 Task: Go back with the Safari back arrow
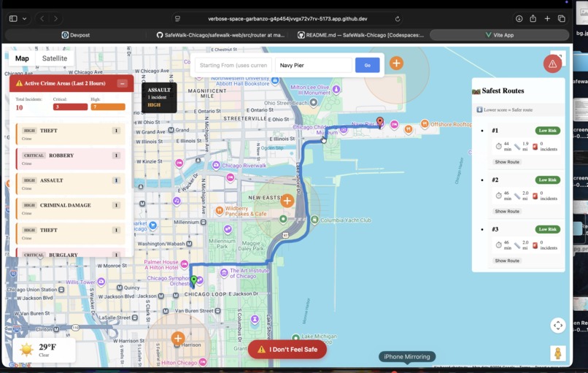[x=42, y=18]
